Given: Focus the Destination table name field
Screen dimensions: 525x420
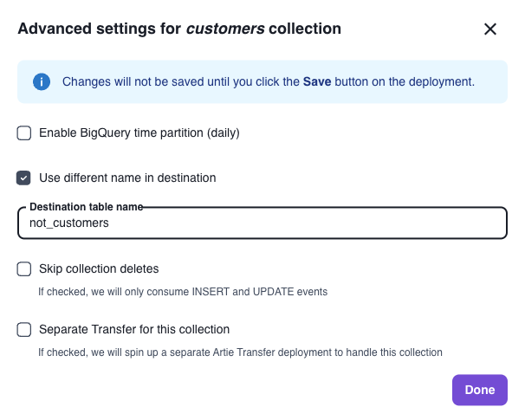Looking at the screenshot, I should [262, 223].
